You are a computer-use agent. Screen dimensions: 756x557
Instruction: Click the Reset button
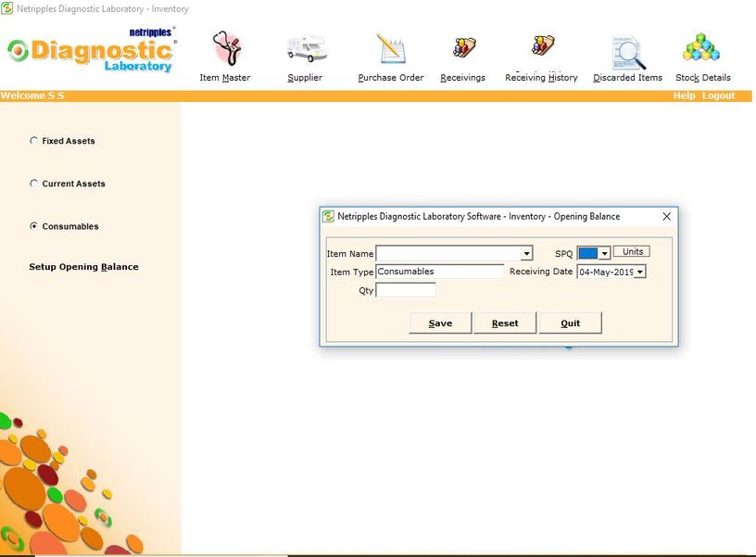(x=505, y=323)
